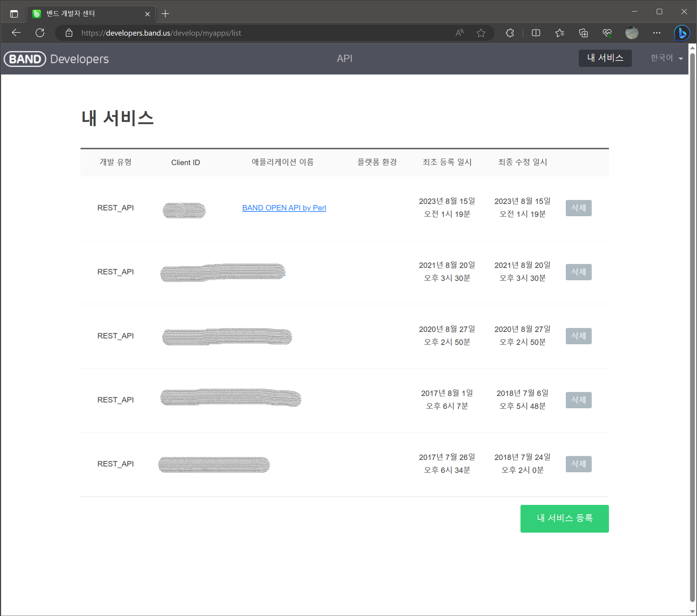697x616 pixels.
Task: Click the scrollbar down arrow
Action: point(692,612)
